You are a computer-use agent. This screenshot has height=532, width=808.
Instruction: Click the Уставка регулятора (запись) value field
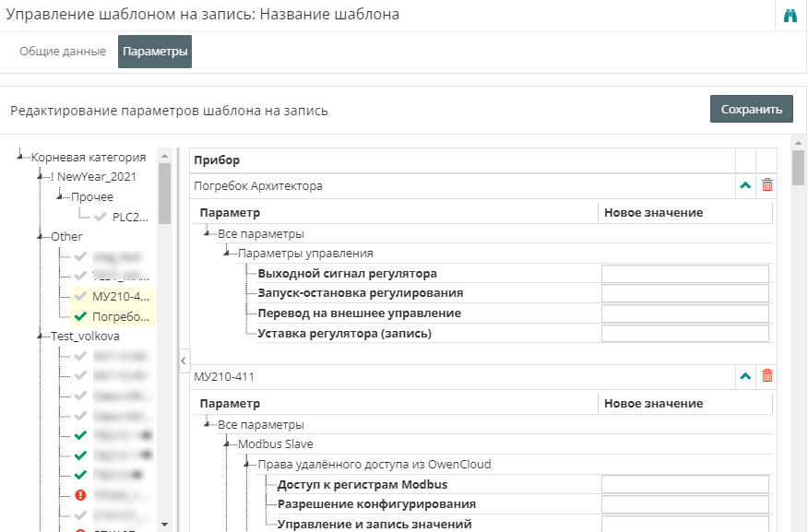coord(684,334)
